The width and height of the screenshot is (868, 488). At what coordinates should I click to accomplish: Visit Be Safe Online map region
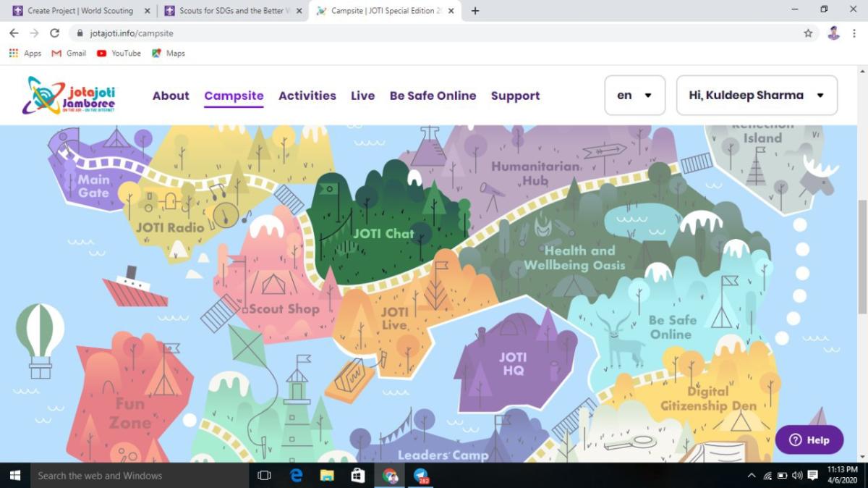tap(672, 327)
